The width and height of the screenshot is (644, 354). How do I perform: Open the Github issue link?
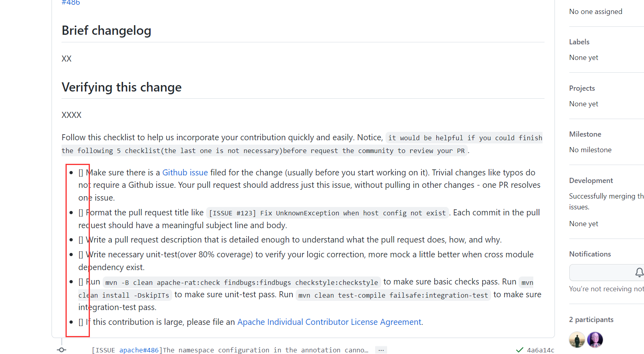pos(185,173)
